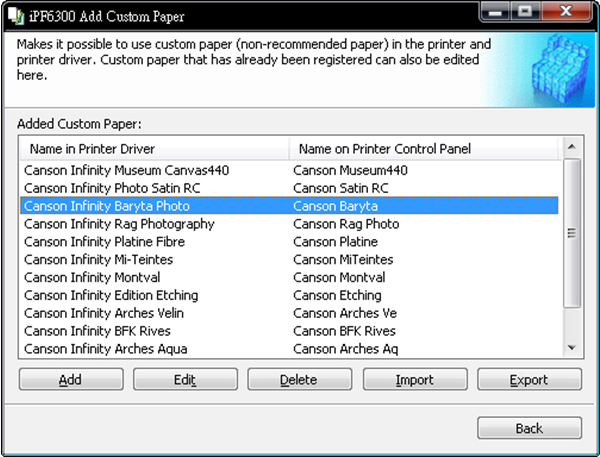600x457 pixels.
Task: Click Canson Etching control panel name
Action: point(337,295)
